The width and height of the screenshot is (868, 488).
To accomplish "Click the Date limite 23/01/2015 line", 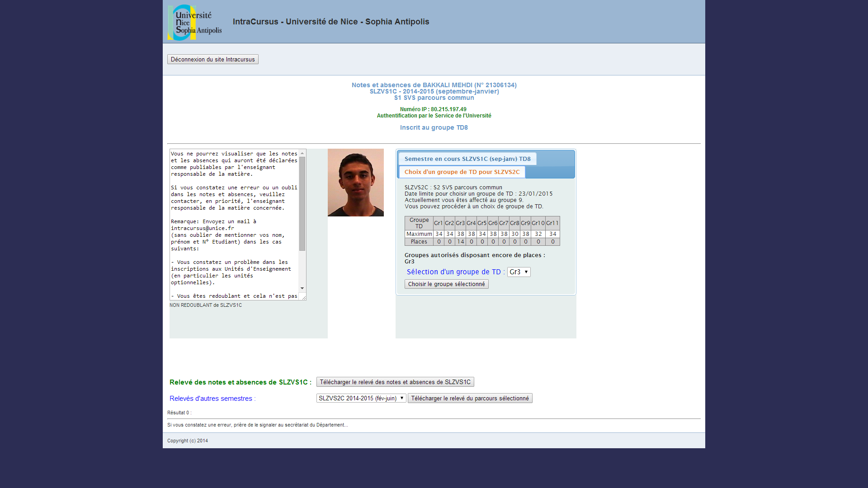I will (478, 193).
